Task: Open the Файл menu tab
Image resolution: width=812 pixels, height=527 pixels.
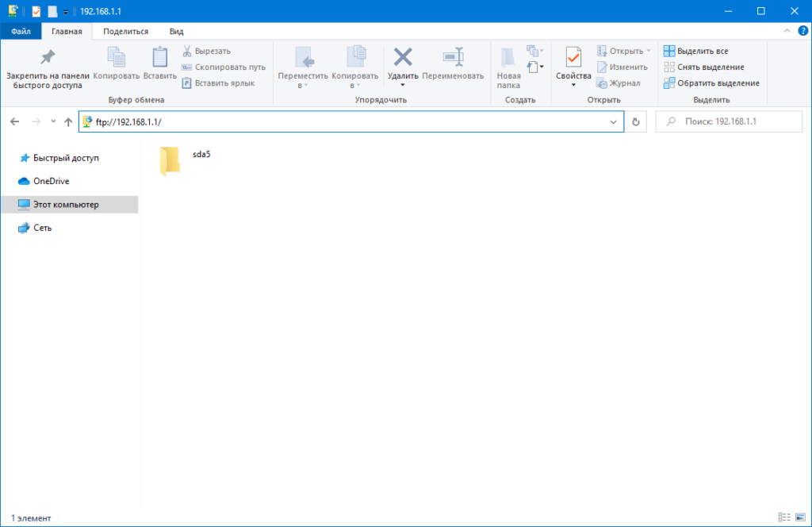Action: coord(21,32)
